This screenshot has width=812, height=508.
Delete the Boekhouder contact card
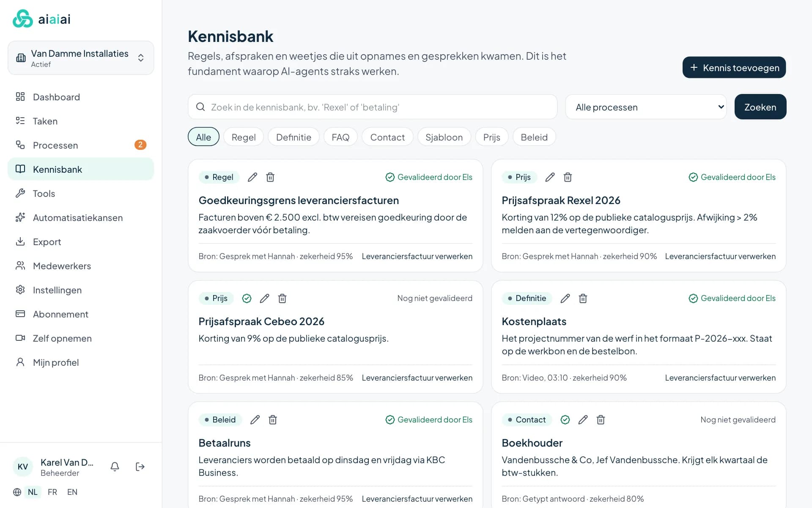coord(601,420)
